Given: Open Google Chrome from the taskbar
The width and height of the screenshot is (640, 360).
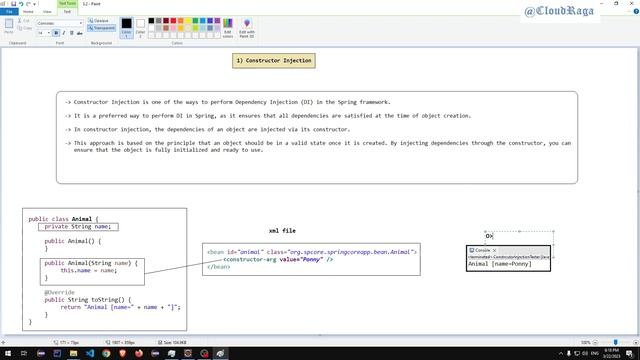Looking at the screenshot, I should point(106,353).
